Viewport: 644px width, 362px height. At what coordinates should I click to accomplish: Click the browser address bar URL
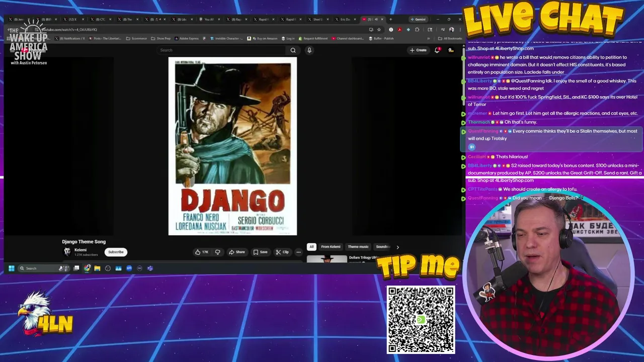(x=69, y=30)
